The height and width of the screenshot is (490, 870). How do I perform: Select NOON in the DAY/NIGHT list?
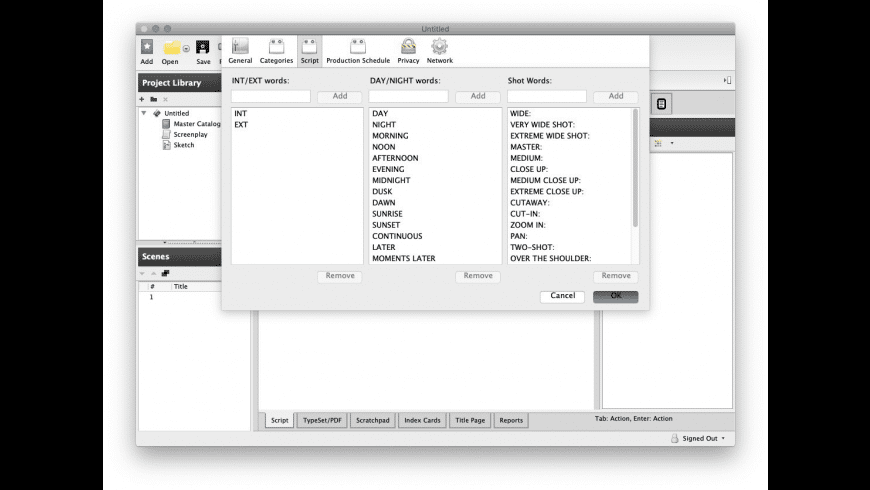point(383,147)
